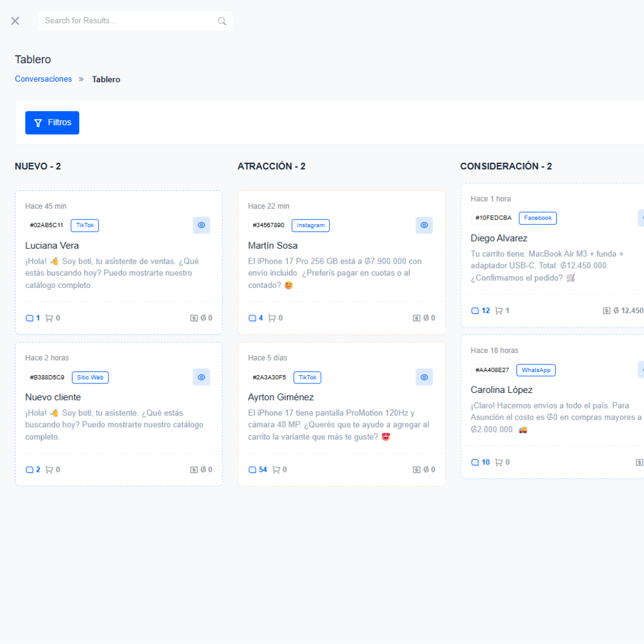Click the WhatsApp channel tag

[536, 370]
